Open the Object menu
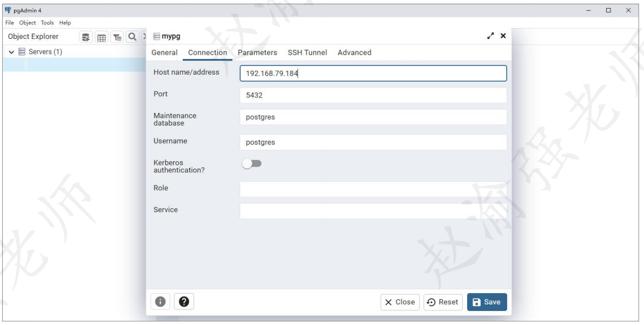 click(x=28, y=23)
